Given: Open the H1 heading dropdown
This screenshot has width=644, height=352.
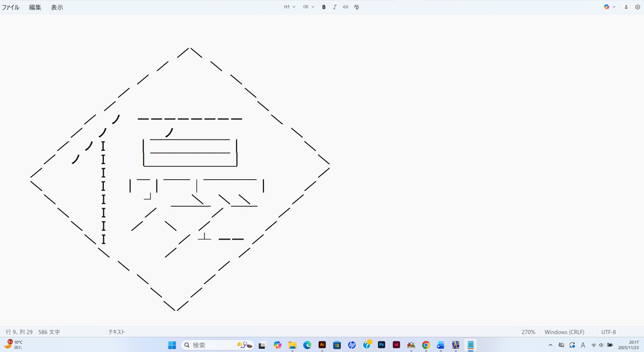Looking at the screenshot, I should (289, 7).
